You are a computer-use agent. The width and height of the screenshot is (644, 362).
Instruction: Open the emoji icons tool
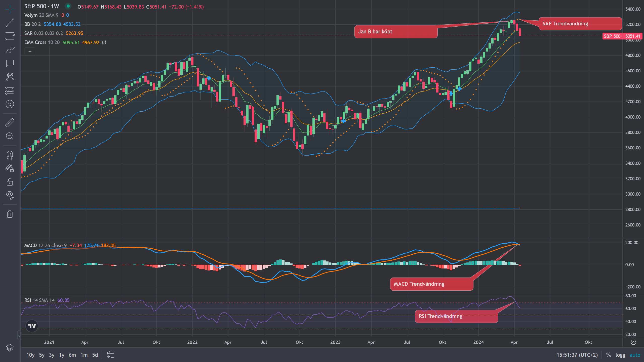(x=10, y=104)
